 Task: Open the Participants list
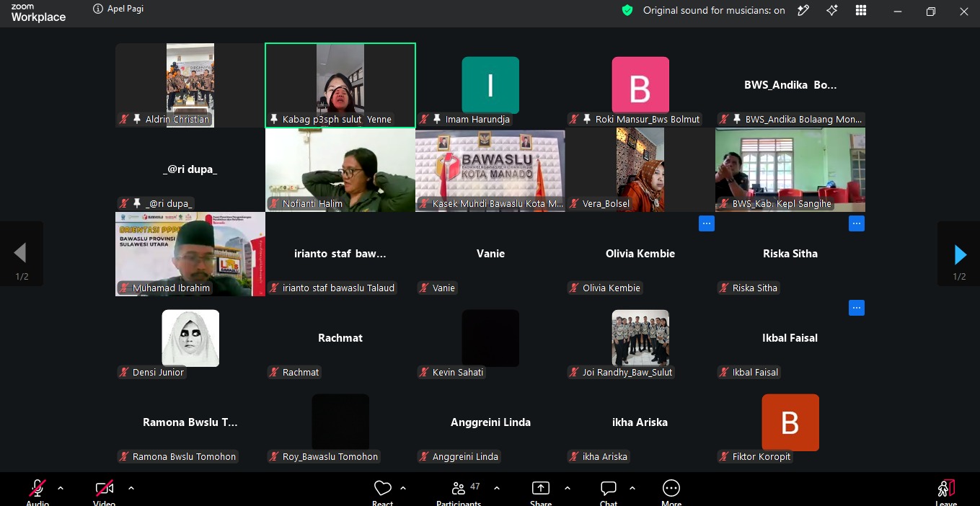[x=459, y=489]
